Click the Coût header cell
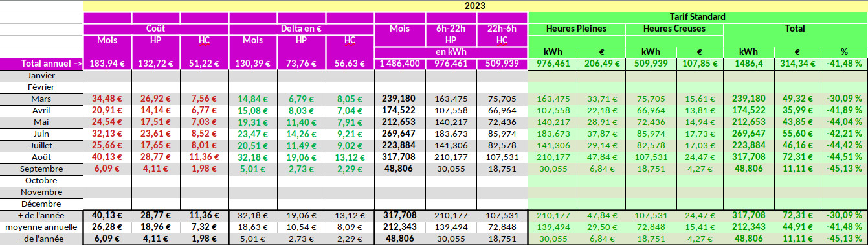 click(x=156, y=29)
